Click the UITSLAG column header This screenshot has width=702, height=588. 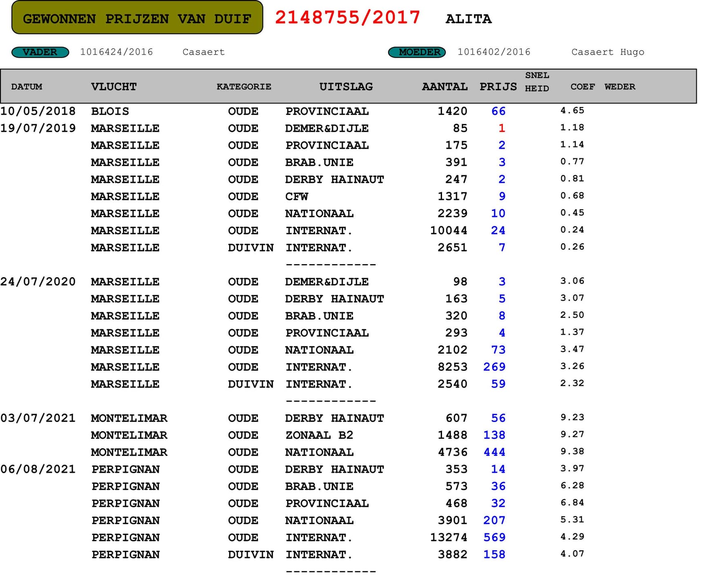(x=346, y=87)
